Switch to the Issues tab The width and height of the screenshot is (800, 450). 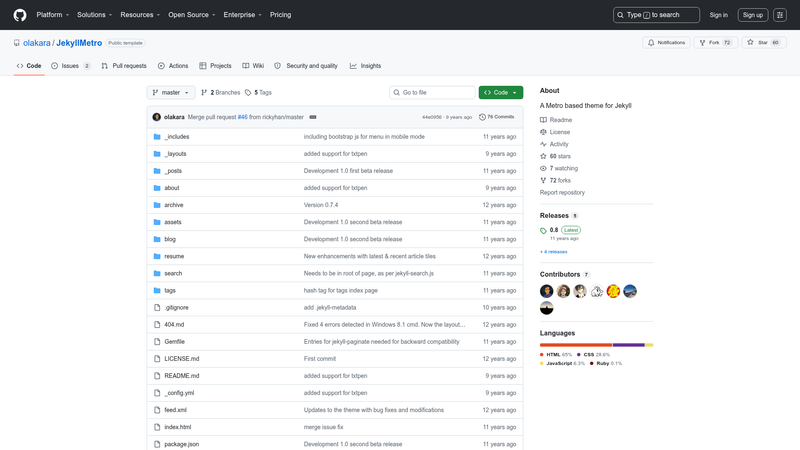(71, 66)
